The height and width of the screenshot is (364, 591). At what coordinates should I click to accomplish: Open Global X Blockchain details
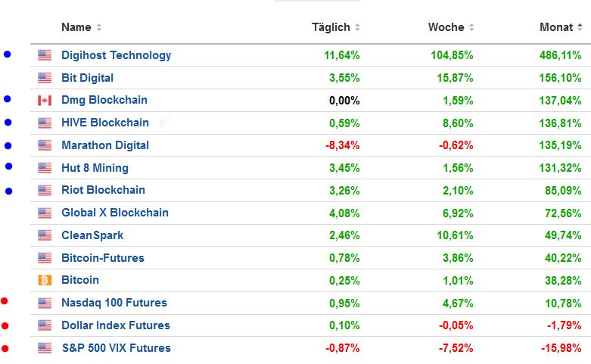[115, 213]
